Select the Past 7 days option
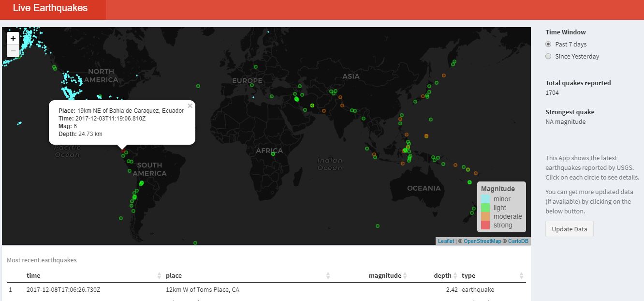Image resolution: width=644 pixels, height=301 pixels. (548, 44)
